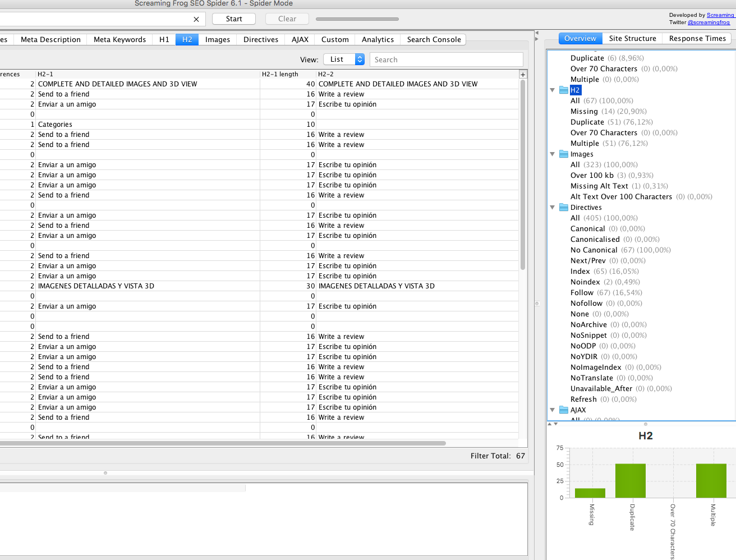Screen dimensions: 736x560
Task: Select the Refresh directive filter
Action: point(603,400)
